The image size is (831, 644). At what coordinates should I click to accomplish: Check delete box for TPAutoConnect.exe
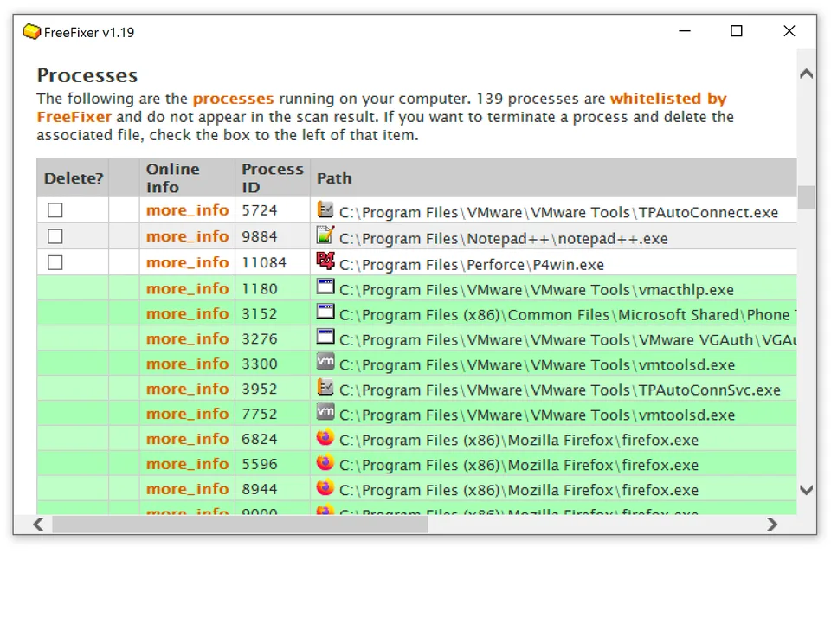(x=55, y=210)
